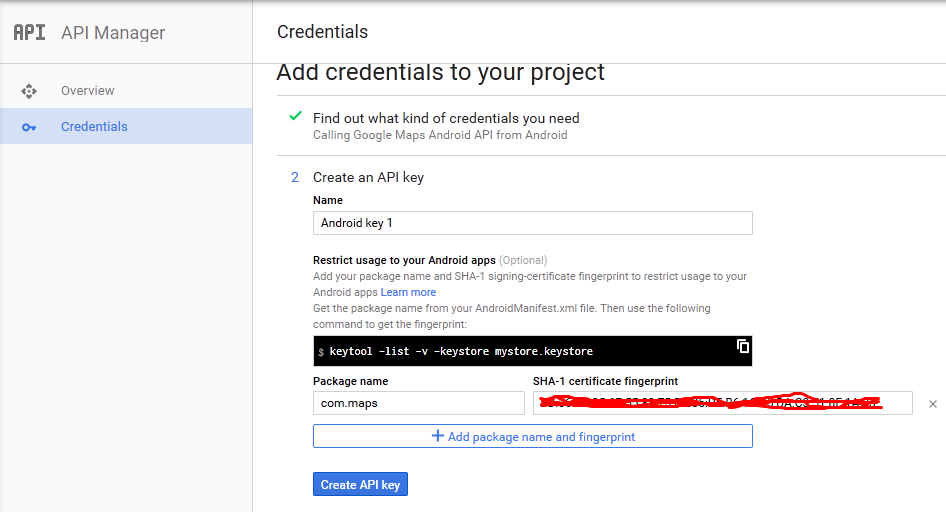Click the keytool command text box
This screenshot has height=512, width=946.
(x=520, y=351)
